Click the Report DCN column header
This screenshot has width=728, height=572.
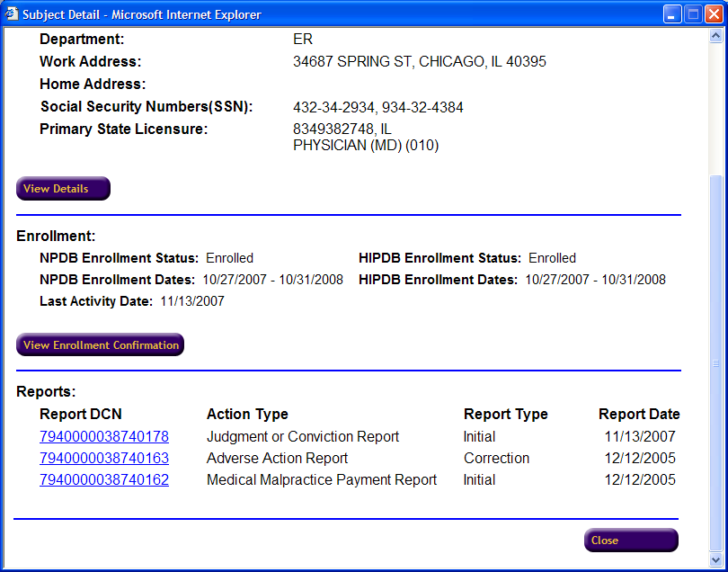tap(81, 414)
